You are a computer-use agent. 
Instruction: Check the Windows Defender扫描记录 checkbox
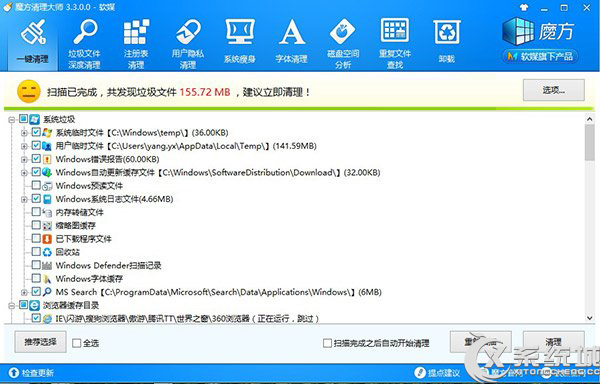pyautogui.click(x=36, y=265)
